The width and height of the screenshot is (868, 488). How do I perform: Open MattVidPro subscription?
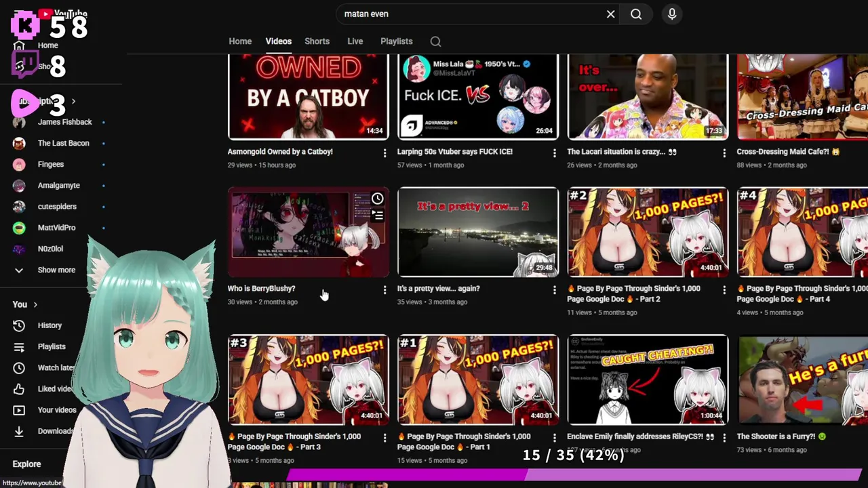[x=56, y=228]
